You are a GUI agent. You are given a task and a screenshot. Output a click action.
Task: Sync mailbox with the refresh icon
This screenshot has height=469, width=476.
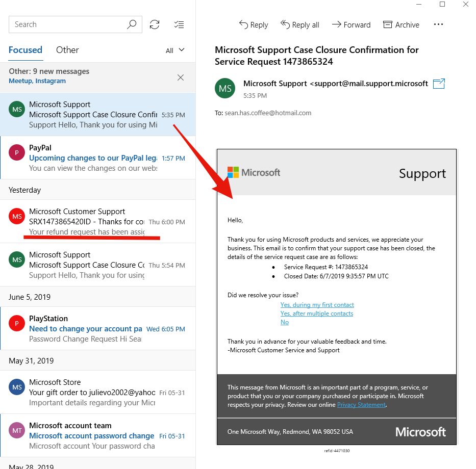coord(155,24)
